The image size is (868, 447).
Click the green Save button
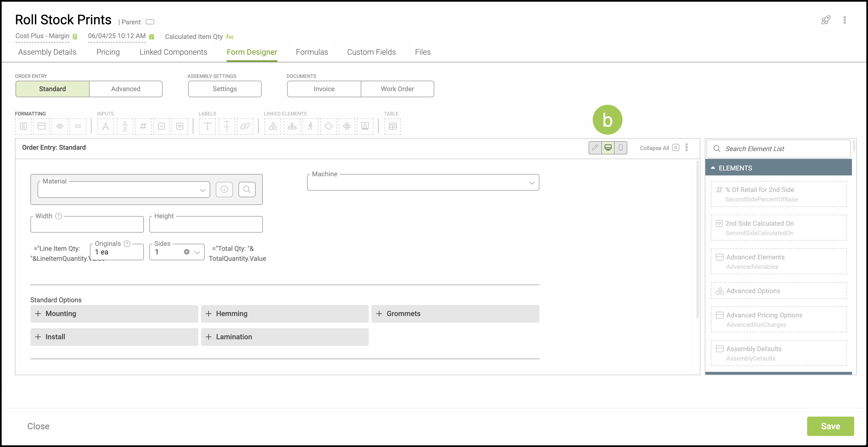830,426
